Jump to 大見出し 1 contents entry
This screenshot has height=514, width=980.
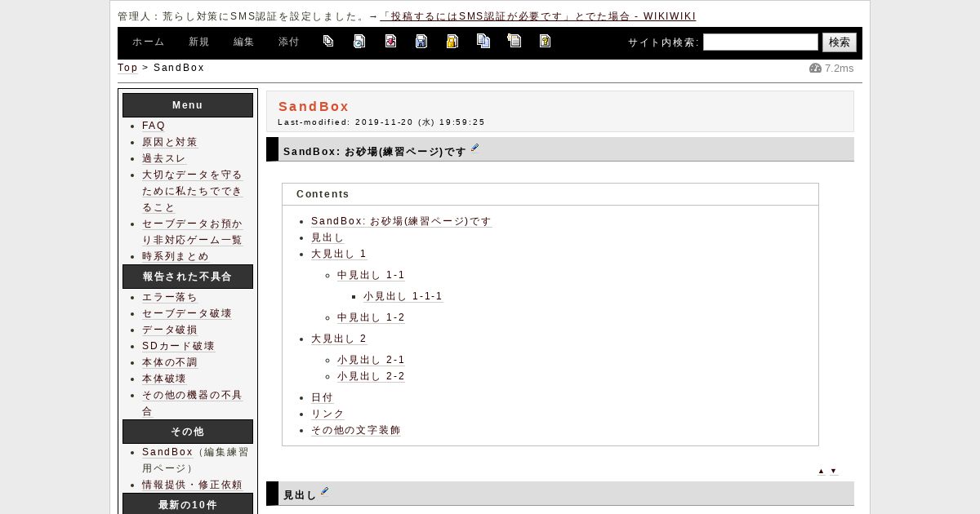339,254
